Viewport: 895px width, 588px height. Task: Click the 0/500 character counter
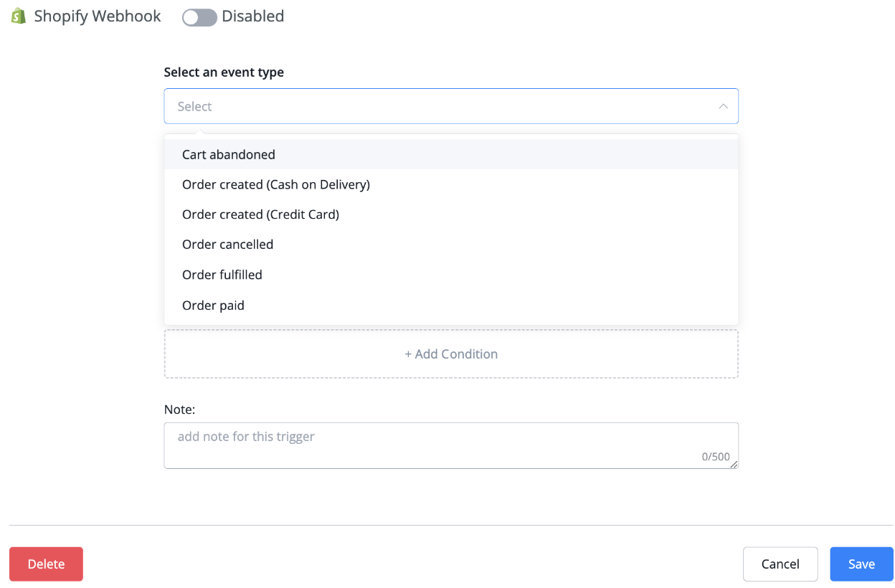[x=716, y=456]
